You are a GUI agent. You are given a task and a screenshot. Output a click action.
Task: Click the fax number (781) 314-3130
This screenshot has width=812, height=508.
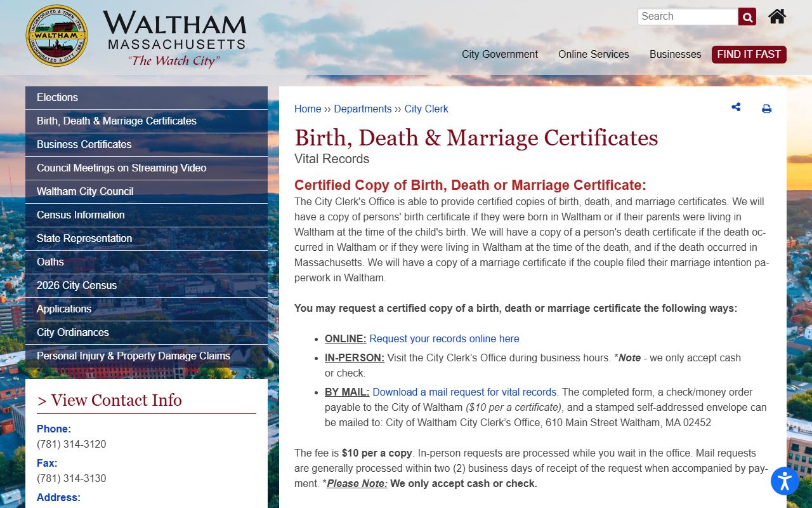[72, 479]
